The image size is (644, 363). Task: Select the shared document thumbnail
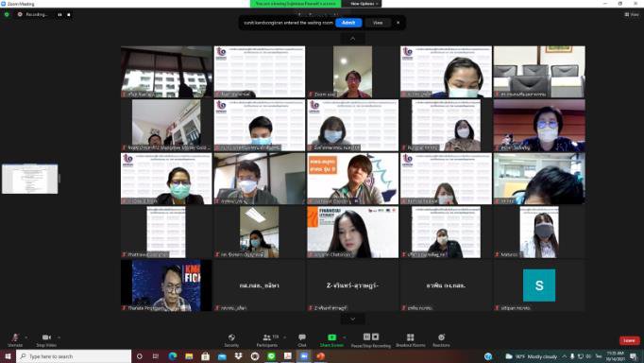[x=30, y=179]
